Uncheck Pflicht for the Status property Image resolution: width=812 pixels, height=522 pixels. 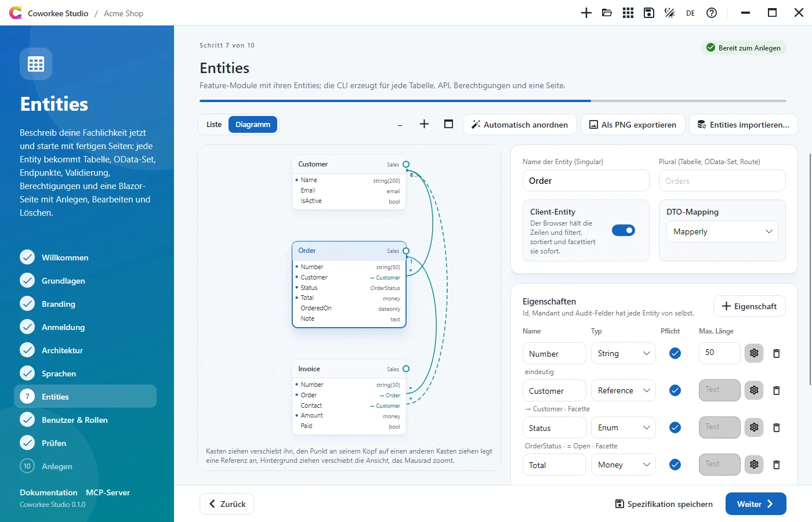click(675, 427)
